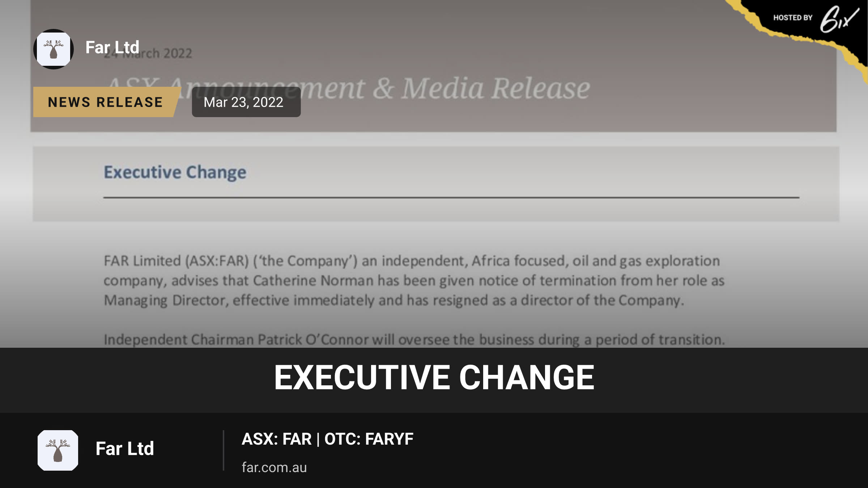Viewport: 868px width, 488px height.
Task: Click the Far Ltd name at top
Action: tap(112, 47)
